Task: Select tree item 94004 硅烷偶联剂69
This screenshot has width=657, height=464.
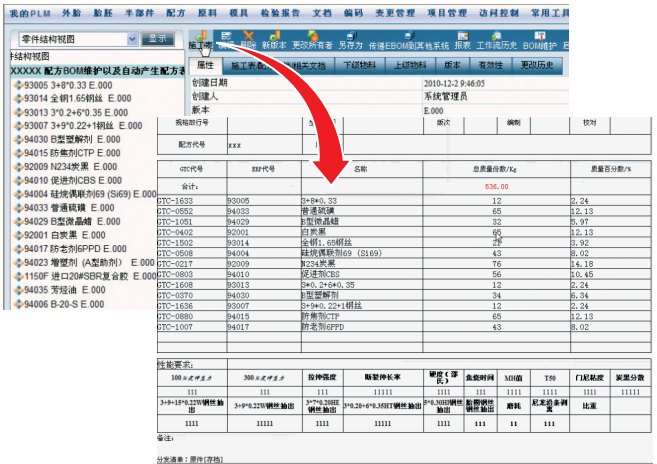Action: (x=90, y=194)
